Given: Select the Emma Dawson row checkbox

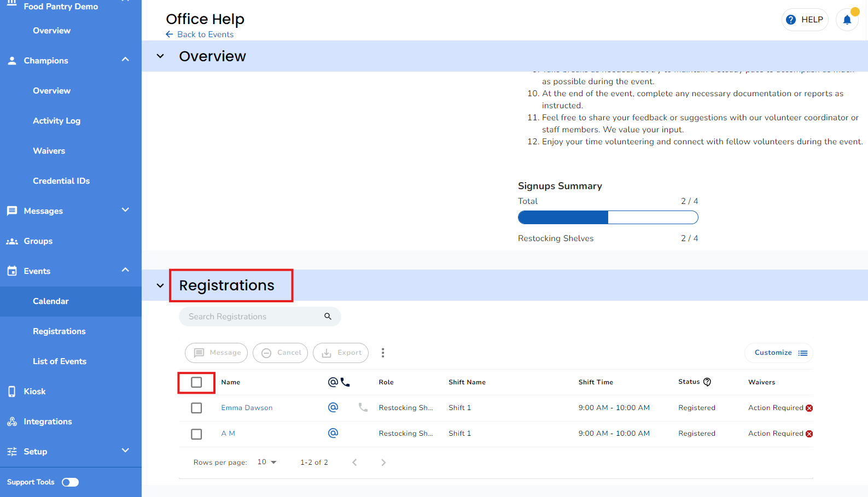Looking at the screenshot, I should pos(196,408).
